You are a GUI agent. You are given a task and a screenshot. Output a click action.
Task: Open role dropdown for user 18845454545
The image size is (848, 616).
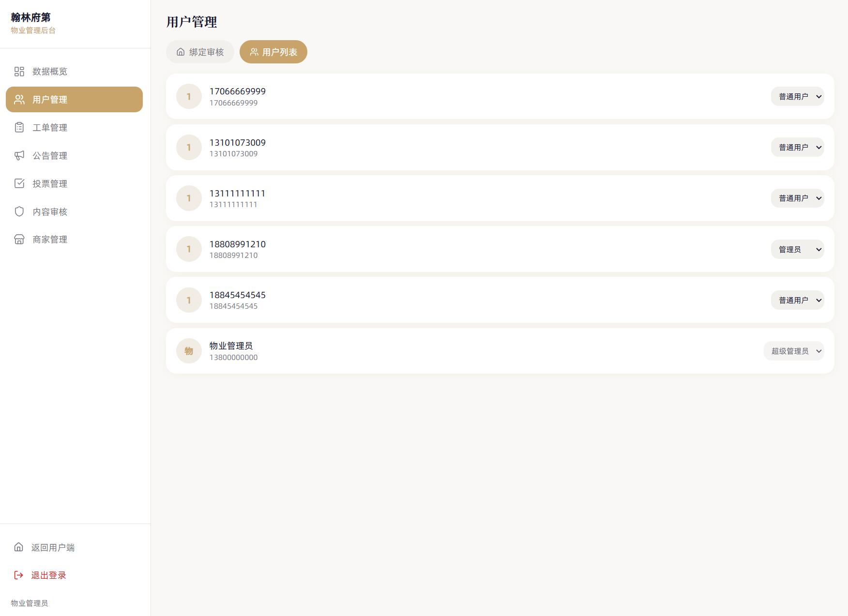pos(797,300)
